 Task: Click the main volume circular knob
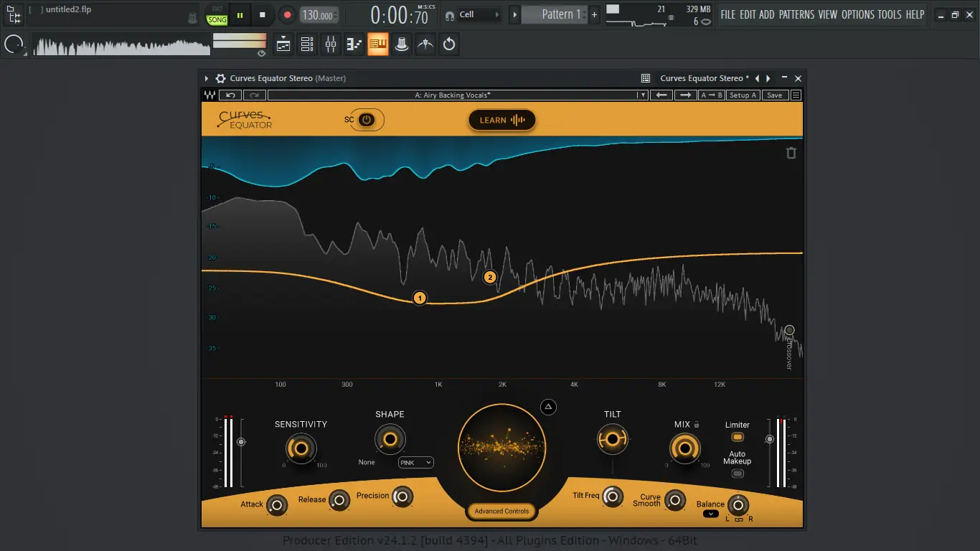pos(14,45)
